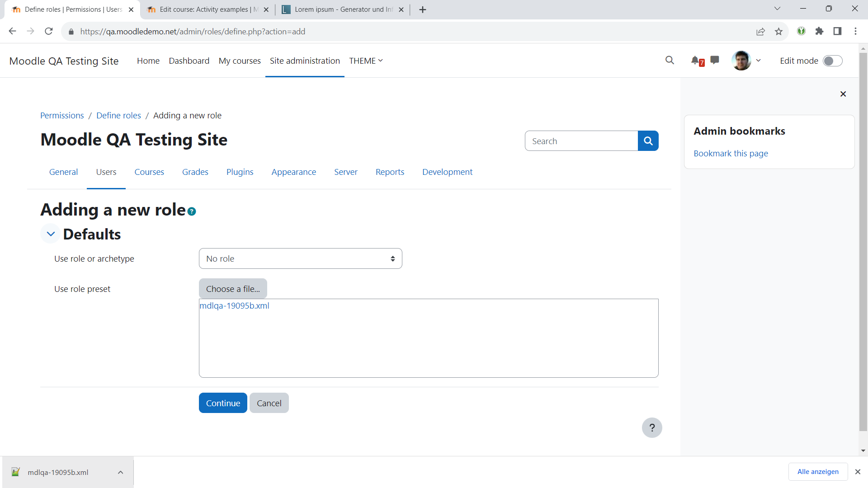Open the Moodle header search magnifier

670,61
